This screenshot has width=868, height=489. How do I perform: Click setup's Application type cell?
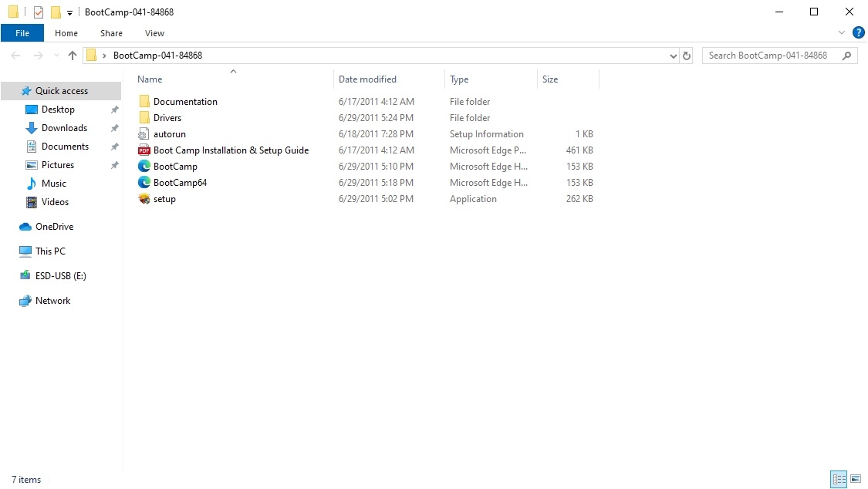click(x=473, y=198)
